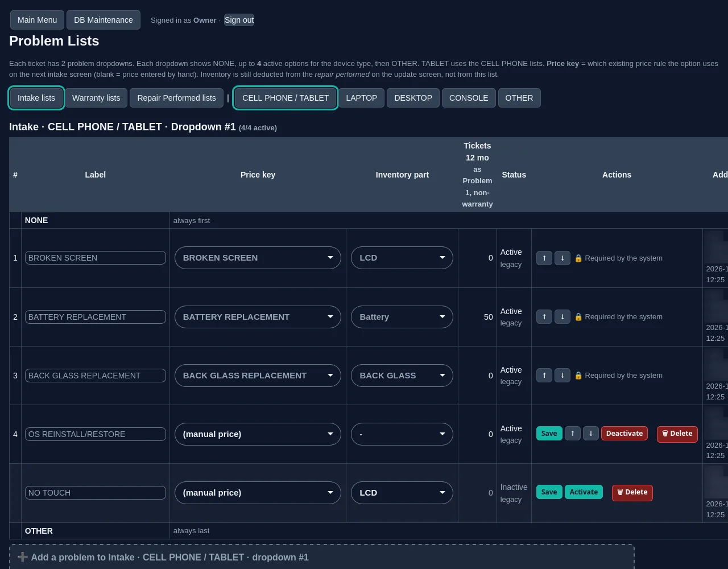Viewport: 728px width, 569px height.
Task: Move BACK GLASS REPLACEMENT row down arrow
Action: [x=562, y=375]
